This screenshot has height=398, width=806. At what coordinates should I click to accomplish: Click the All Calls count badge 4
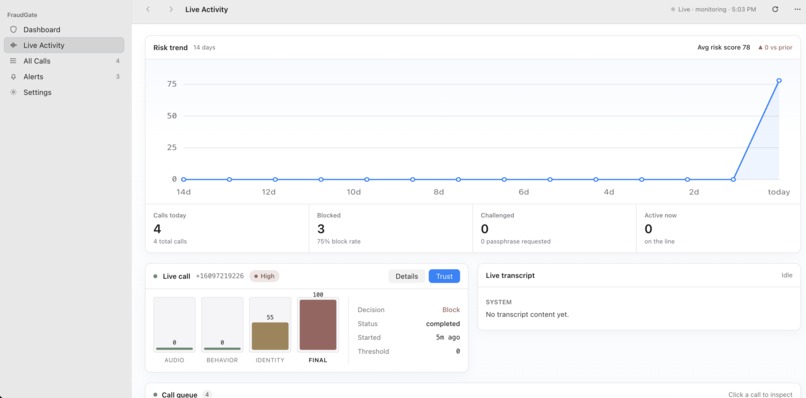click(x=118, y=61)
